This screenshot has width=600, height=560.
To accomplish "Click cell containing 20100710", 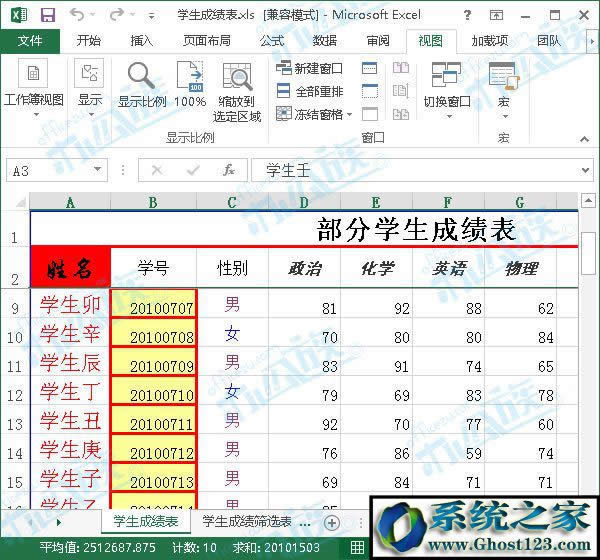I will 154,395.
